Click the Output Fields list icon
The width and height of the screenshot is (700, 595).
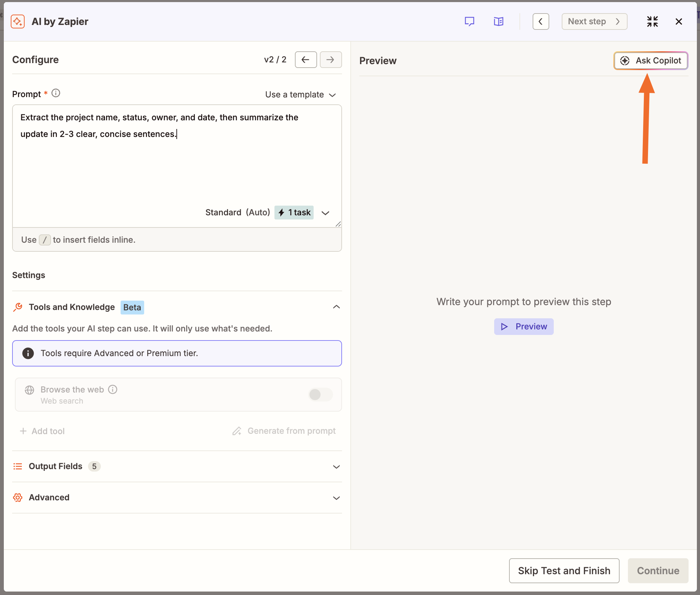click(18, 466)
